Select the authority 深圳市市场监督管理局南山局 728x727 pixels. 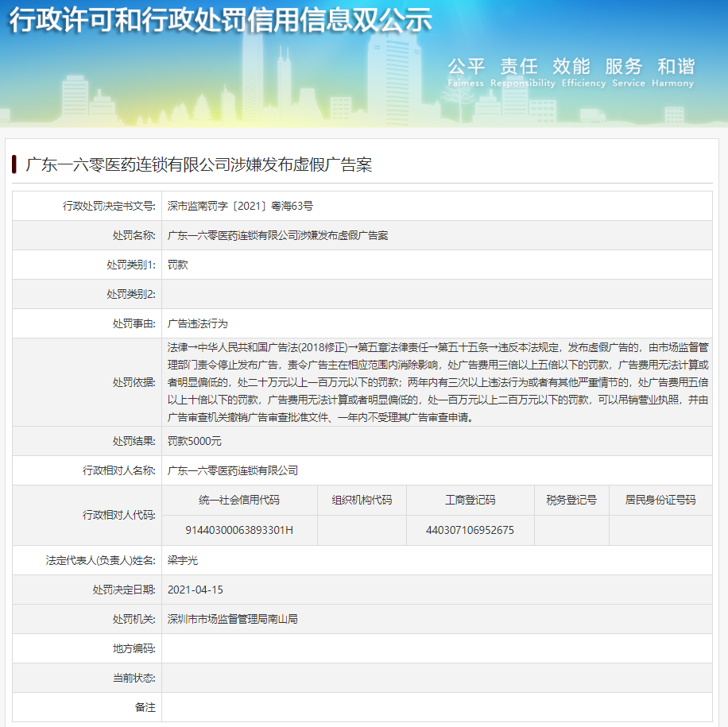pyautogui.click(x=232, y=619)
